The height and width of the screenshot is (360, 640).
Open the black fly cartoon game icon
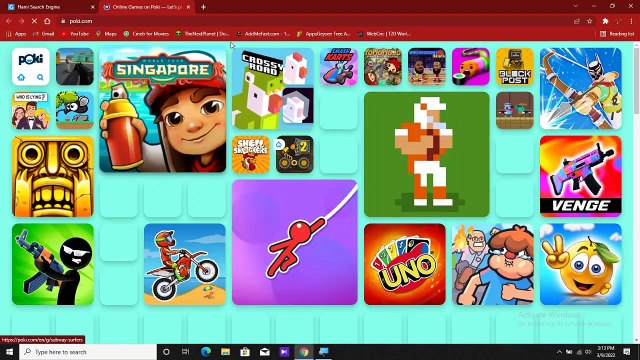tap(75, 110)
